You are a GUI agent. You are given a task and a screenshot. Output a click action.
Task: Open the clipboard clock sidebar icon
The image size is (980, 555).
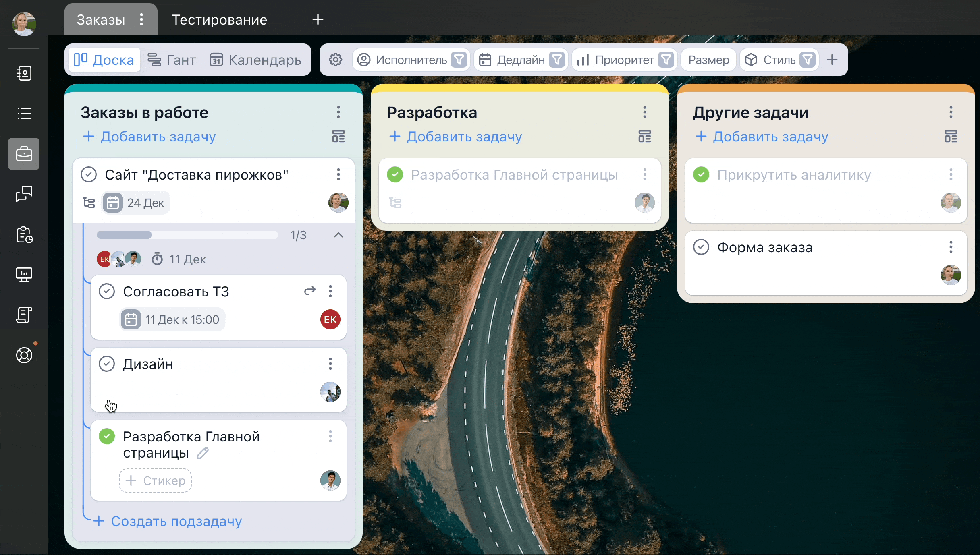tap(24, 234)
